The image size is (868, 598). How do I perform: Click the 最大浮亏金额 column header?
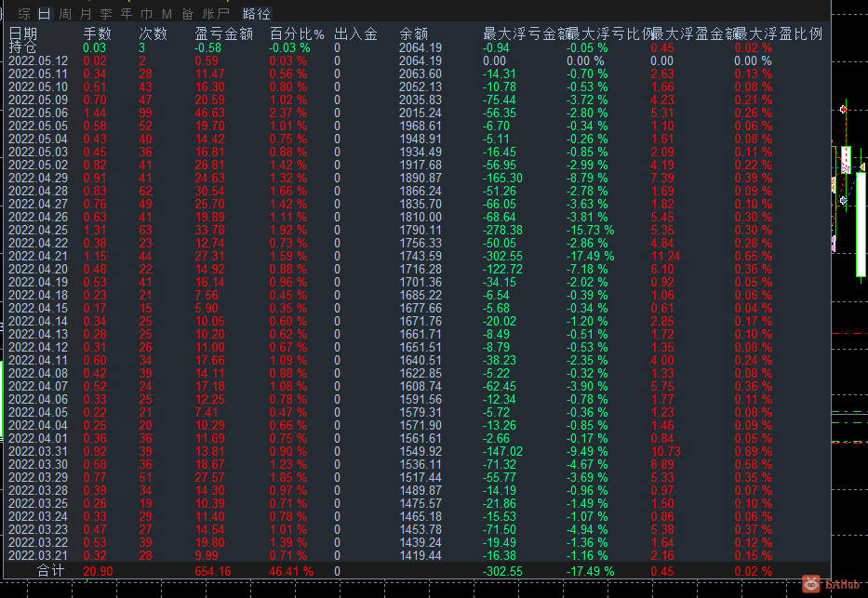526,34
